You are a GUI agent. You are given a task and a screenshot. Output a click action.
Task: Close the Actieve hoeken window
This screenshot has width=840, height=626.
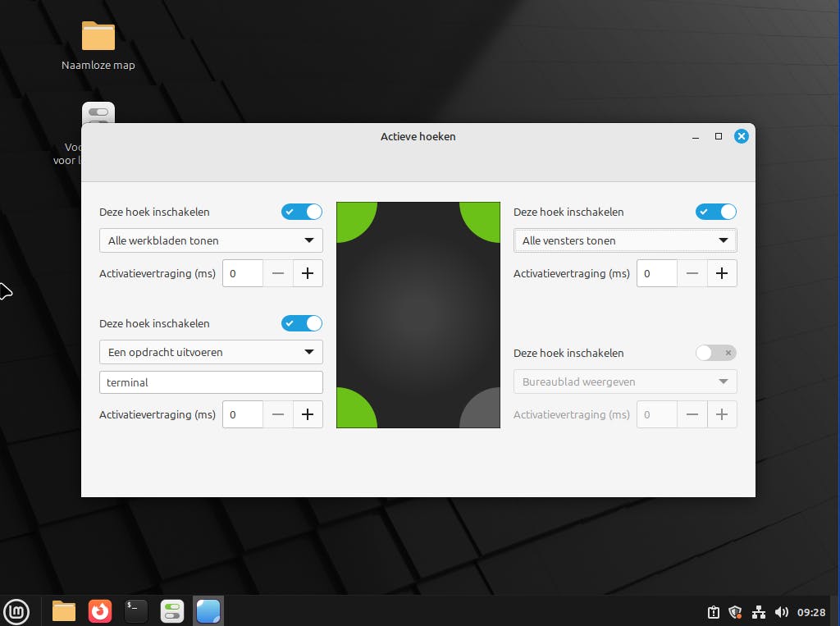741,136
